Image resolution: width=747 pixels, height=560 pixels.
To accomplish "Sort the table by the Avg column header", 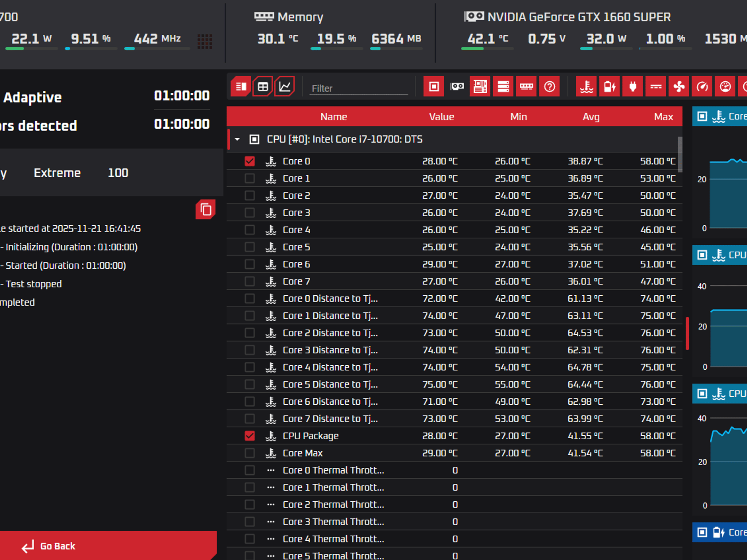I will point(591,117).
